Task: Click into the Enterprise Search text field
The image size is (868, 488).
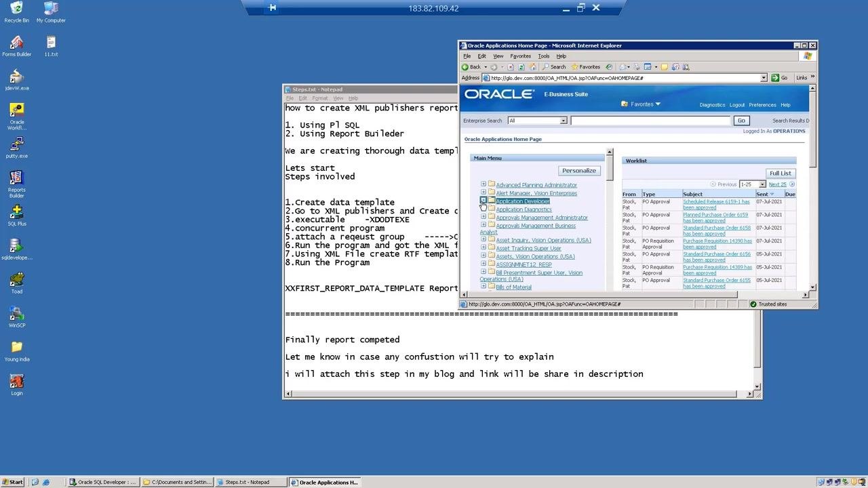Action: coord(650,121)
